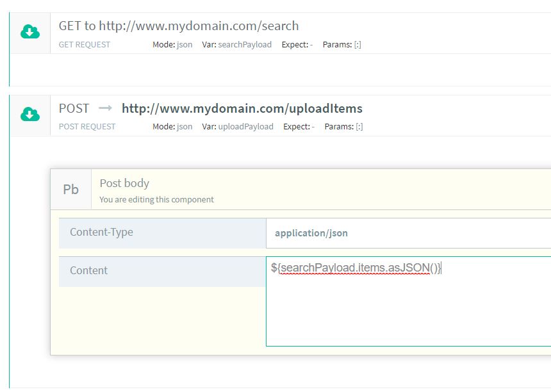Screen dimensions: 551x392
Task: Click Params of the GET request
Action: tap(342, 45)
